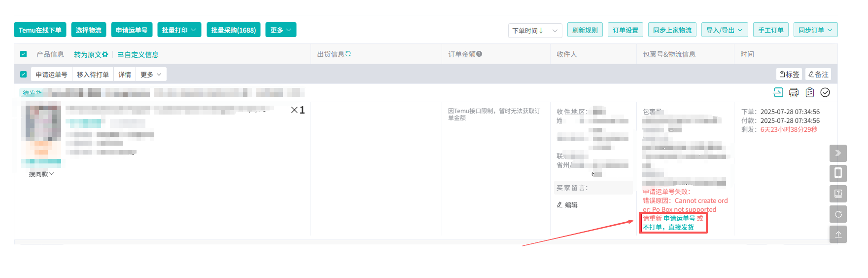Screen dimensions: 868x278
Task: Click the 6天23小时38分29秒 remaining time text
Action: click(789, 129)
